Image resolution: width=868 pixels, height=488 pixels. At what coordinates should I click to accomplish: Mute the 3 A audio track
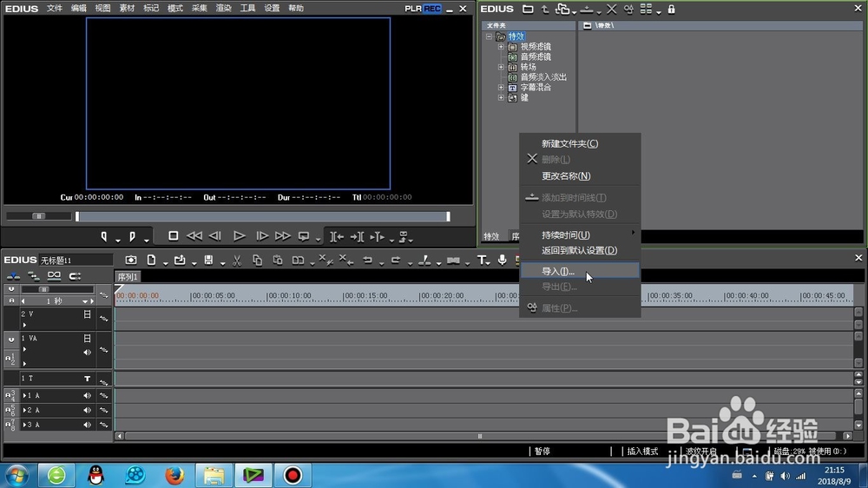click(x=87, y=425)
